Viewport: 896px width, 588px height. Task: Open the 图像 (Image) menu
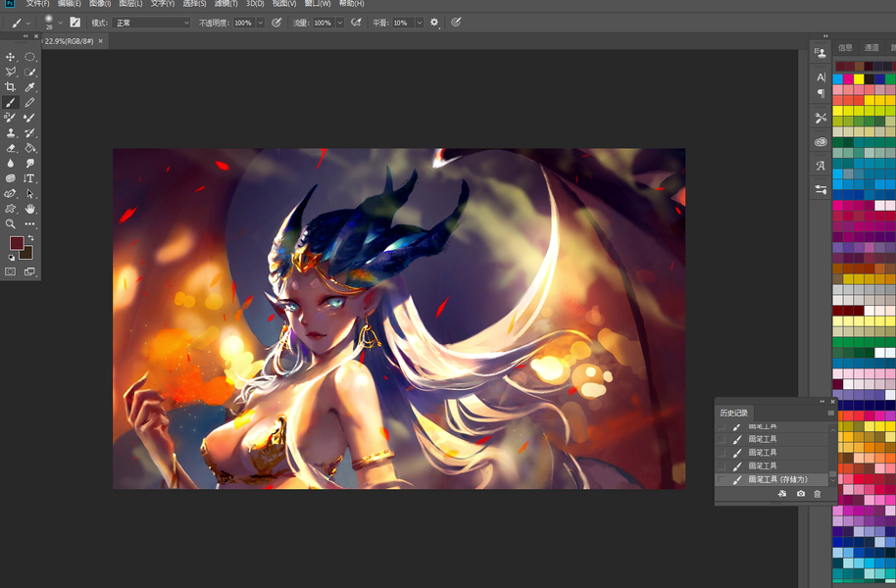(x=100, y=3)
